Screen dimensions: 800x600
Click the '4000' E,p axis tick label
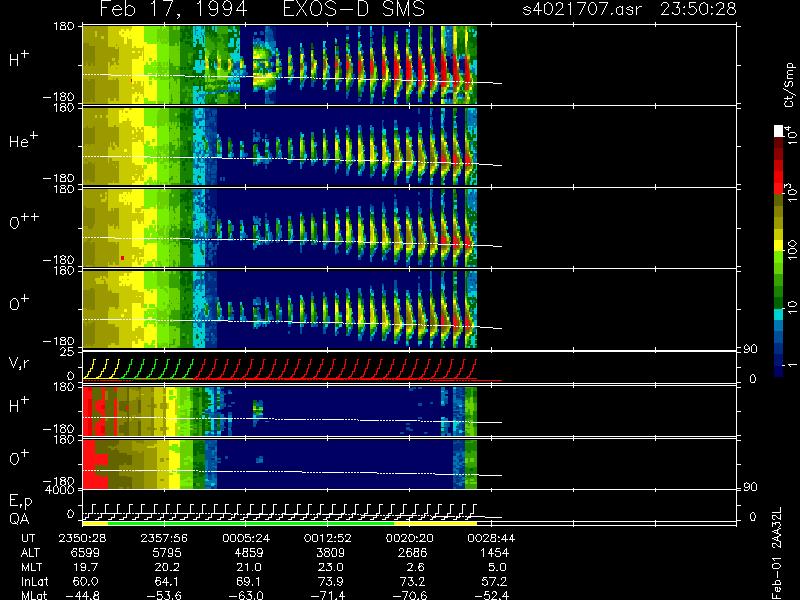click(x=62, y=490)
